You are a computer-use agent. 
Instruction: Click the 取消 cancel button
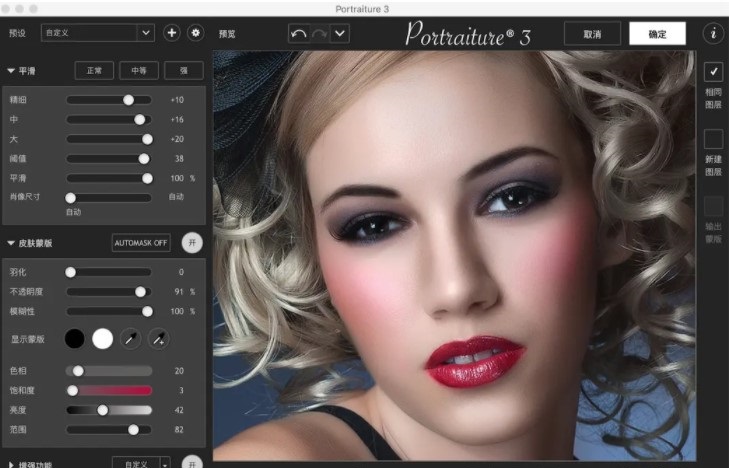592,34
